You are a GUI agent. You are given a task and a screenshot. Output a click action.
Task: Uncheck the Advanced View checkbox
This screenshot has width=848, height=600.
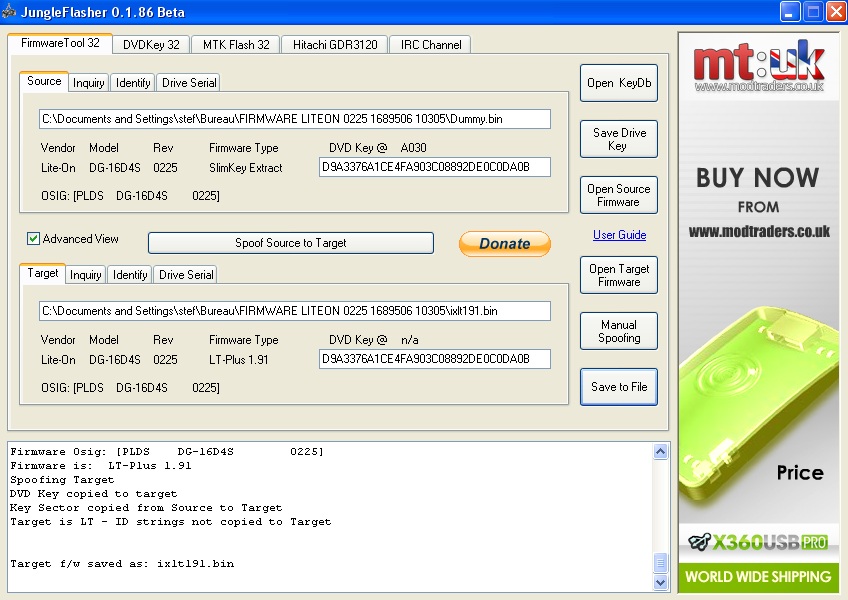pyautogui.click(x=33, y=239)
